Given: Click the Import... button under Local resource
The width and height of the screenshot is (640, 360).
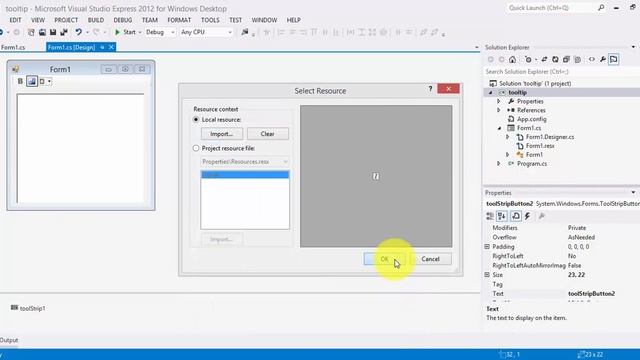Looking at the screenshot, I should point(222,134).
